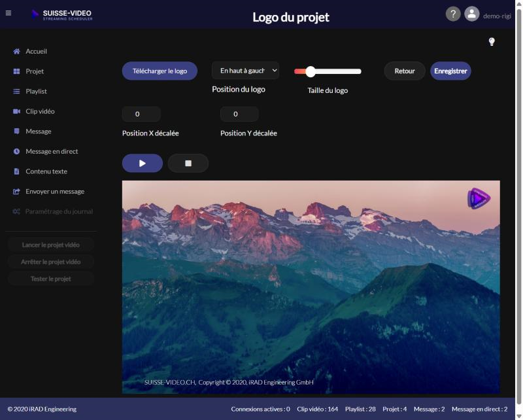Click Tester le projet button
Screen dimensions: 523x420
(x=51, y=279)
